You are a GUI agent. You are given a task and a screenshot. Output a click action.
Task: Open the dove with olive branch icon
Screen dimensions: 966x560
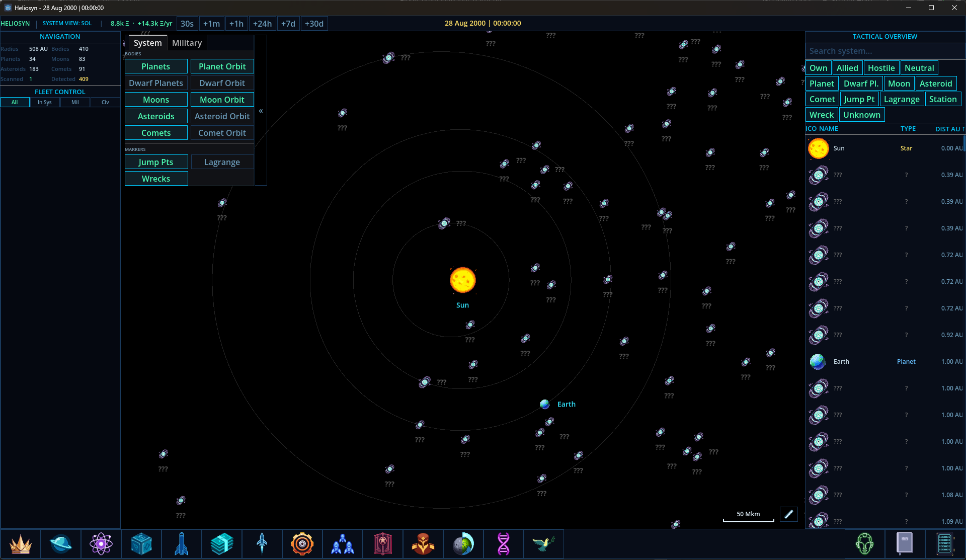pos(544,544)
